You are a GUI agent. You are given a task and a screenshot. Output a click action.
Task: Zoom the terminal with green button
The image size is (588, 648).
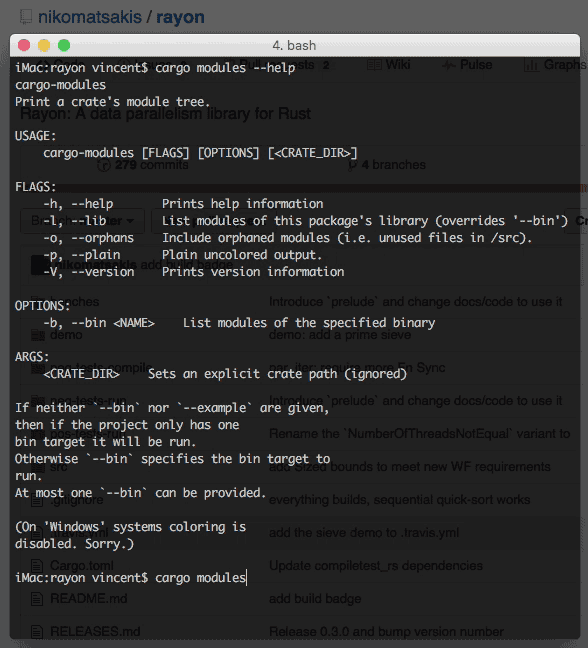64,45
